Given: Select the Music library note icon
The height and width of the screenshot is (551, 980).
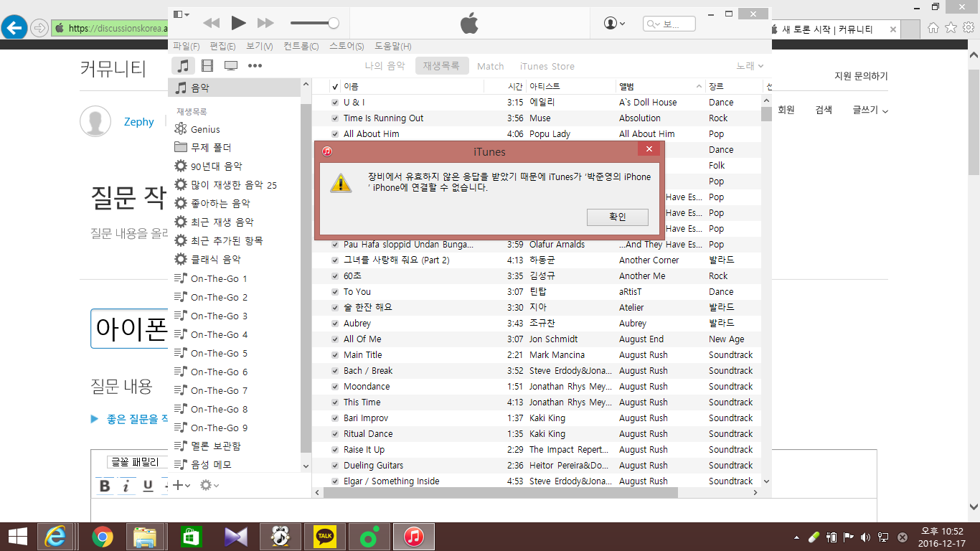Looking at the screenshot, I should [x=184, y=66].
